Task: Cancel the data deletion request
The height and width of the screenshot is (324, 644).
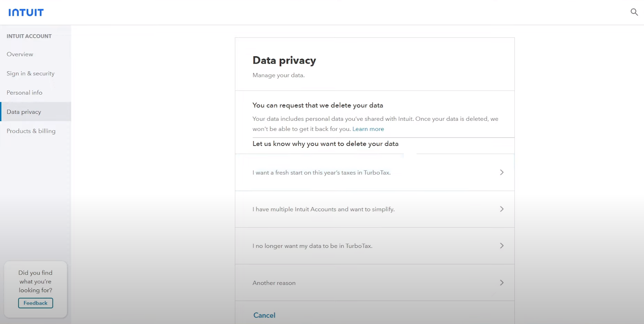Action: [x=264, y=315]
